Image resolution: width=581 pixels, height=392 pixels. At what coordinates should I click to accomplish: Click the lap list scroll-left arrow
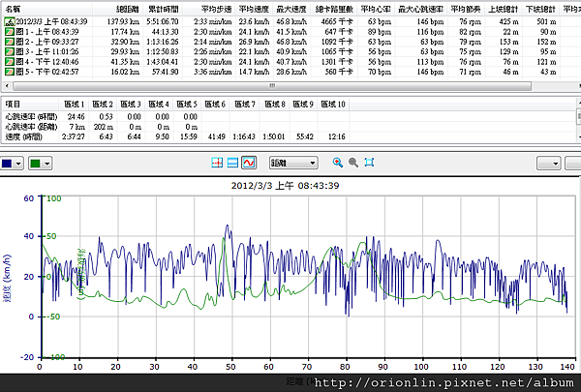7,86
